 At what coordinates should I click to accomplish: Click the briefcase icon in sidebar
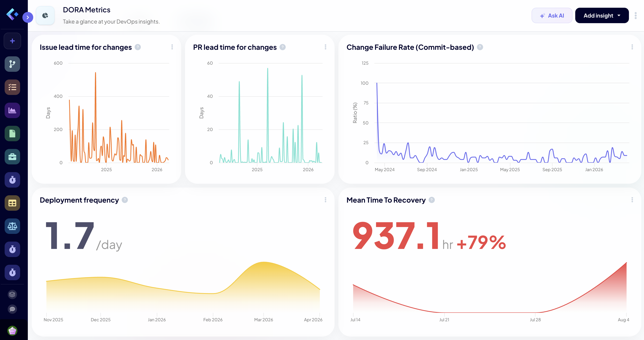click(x=12, y=157)
